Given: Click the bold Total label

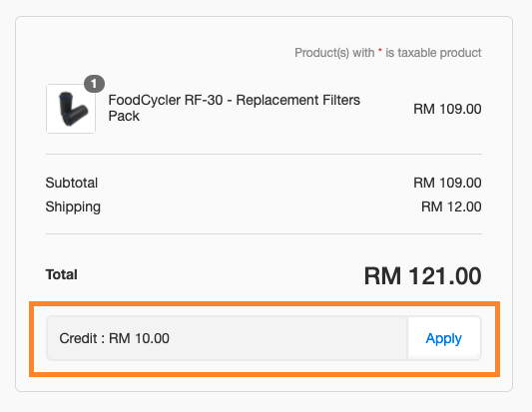Looking at the screenshot, I should (62, 274).
